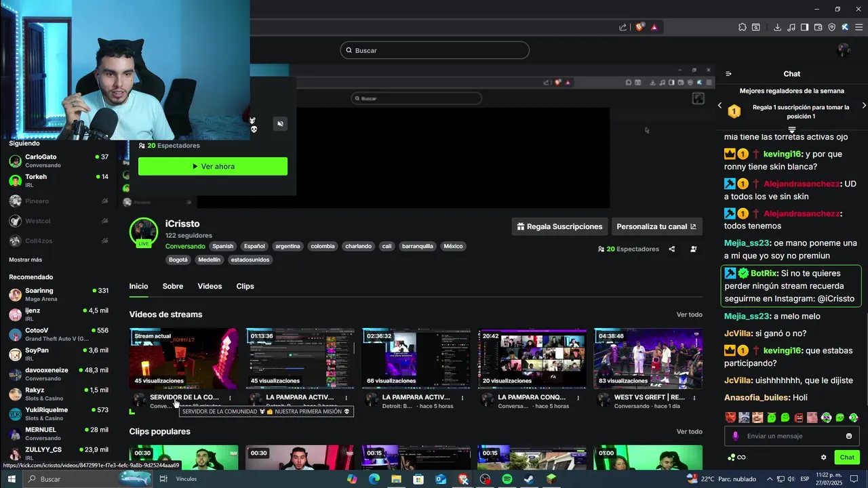Open the 02:36:32 video thumbnail
The image size is (868, 488).
pos(416,359)
